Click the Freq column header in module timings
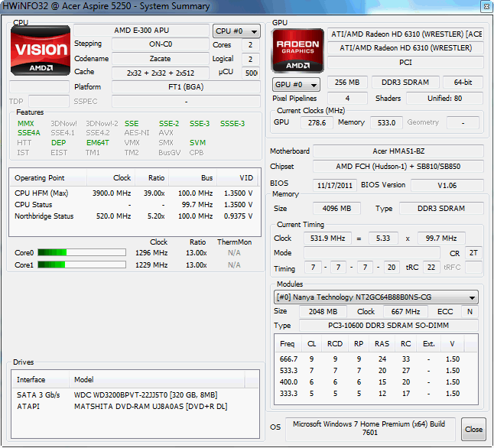The image size is (494, 448). click(288, 344)
